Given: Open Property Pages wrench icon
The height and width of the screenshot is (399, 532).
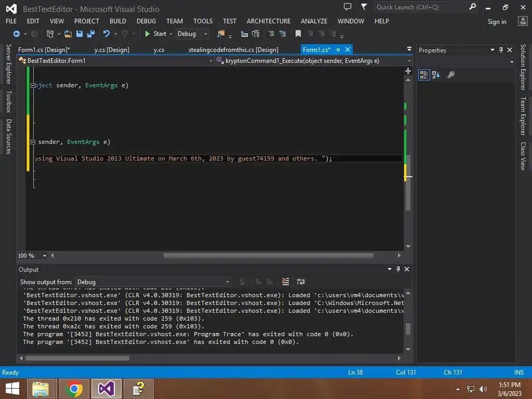Looking at the screenshot, I should point(451,75).
